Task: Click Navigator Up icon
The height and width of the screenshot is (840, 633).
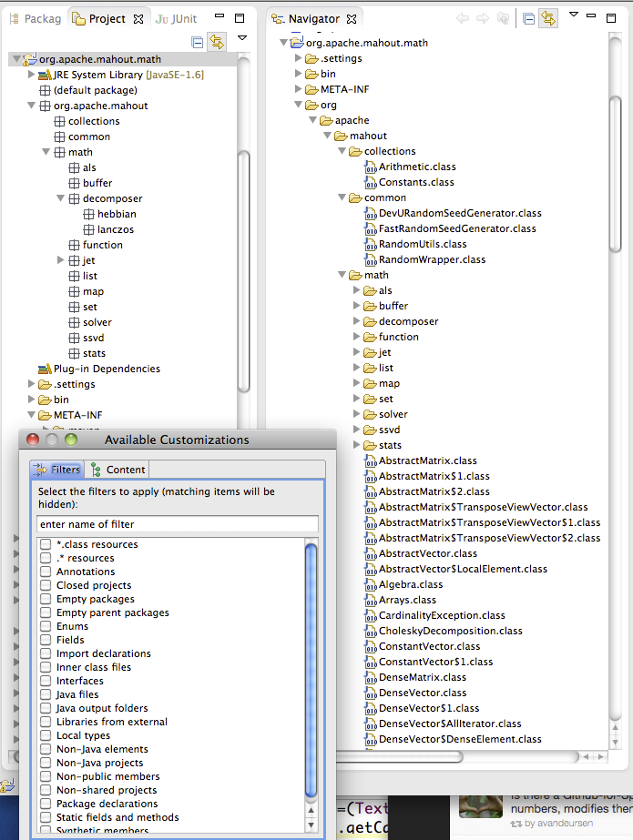Action: click(x=504, y=19)
